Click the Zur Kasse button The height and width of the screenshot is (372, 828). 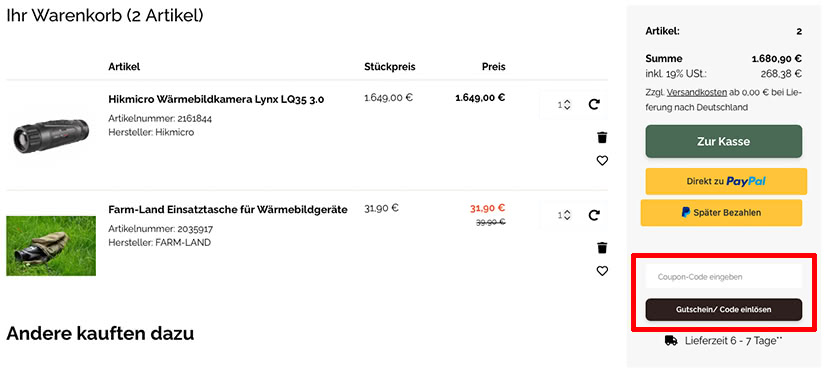click(723, 142)
